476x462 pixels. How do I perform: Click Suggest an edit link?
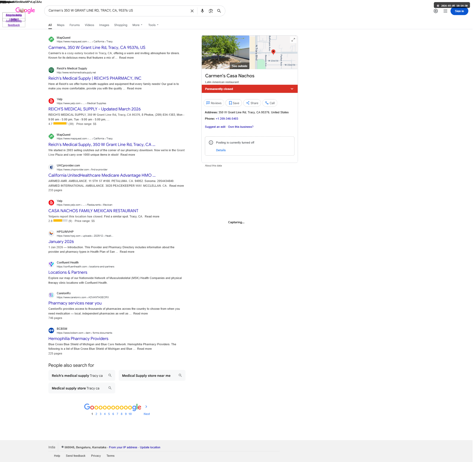[215, 127]
